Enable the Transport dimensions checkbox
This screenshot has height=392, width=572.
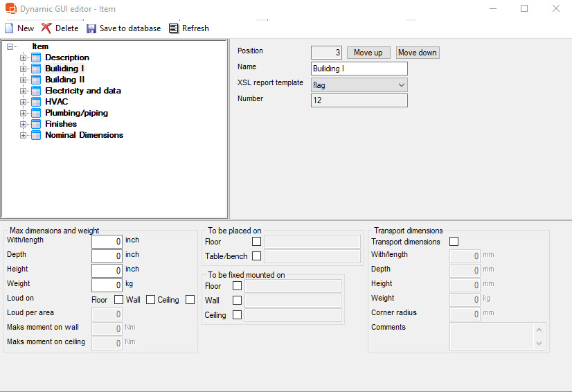454,242
